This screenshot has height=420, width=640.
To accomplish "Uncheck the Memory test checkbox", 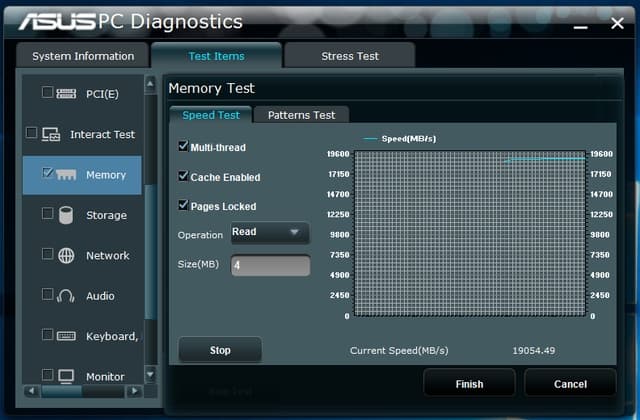I will [x=47, y=173].
